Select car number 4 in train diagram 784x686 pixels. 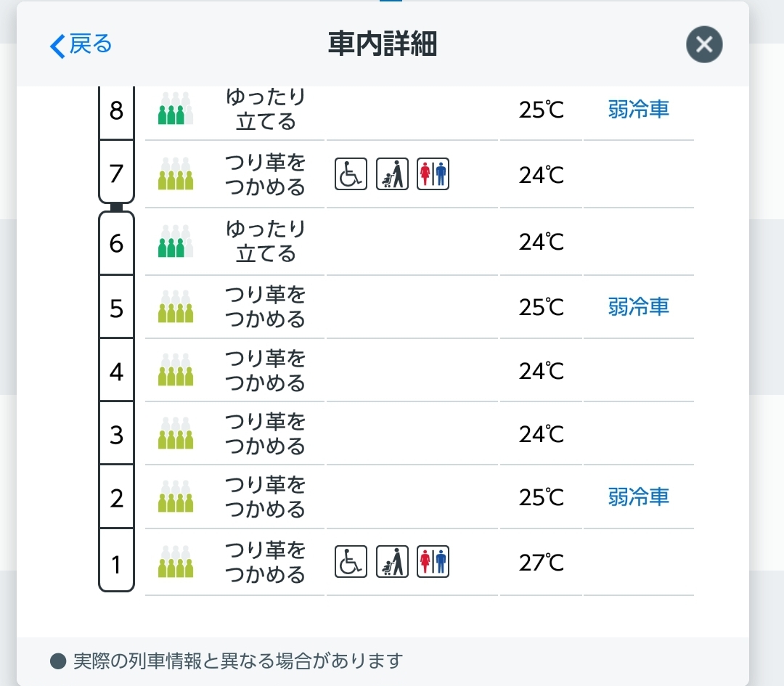pos(116,371)
